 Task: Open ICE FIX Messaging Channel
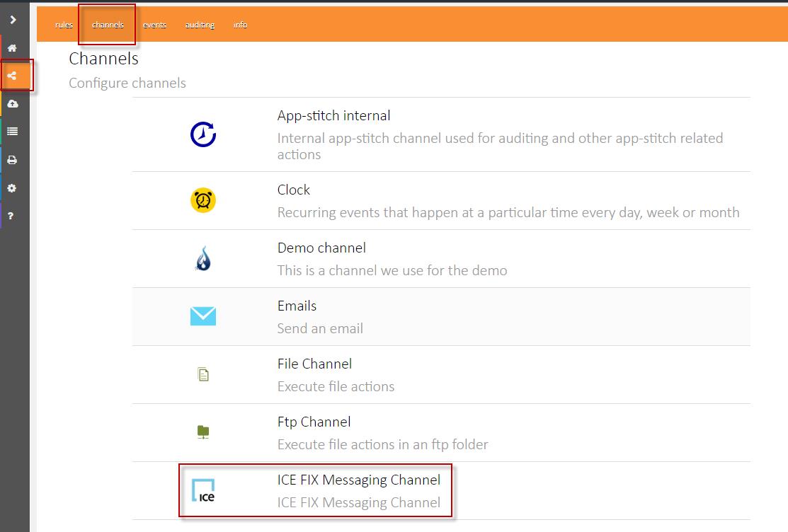[x=358, y=480]
